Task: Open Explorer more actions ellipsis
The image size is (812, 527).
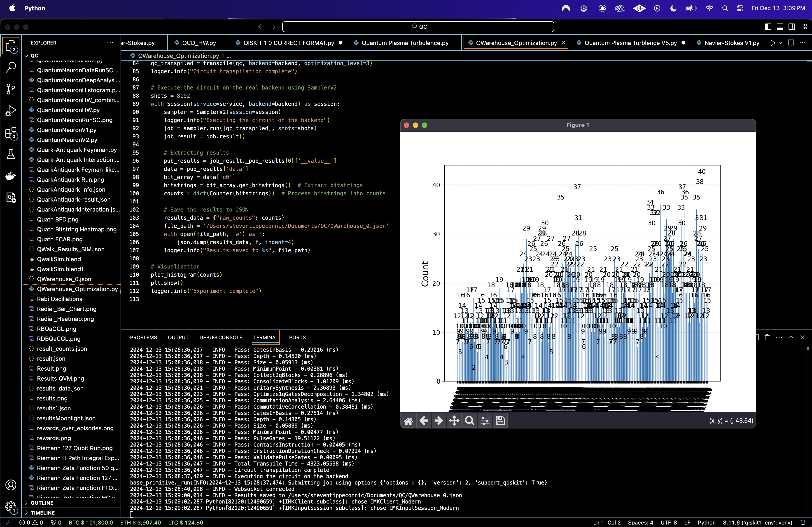Action: coord(110,43)
